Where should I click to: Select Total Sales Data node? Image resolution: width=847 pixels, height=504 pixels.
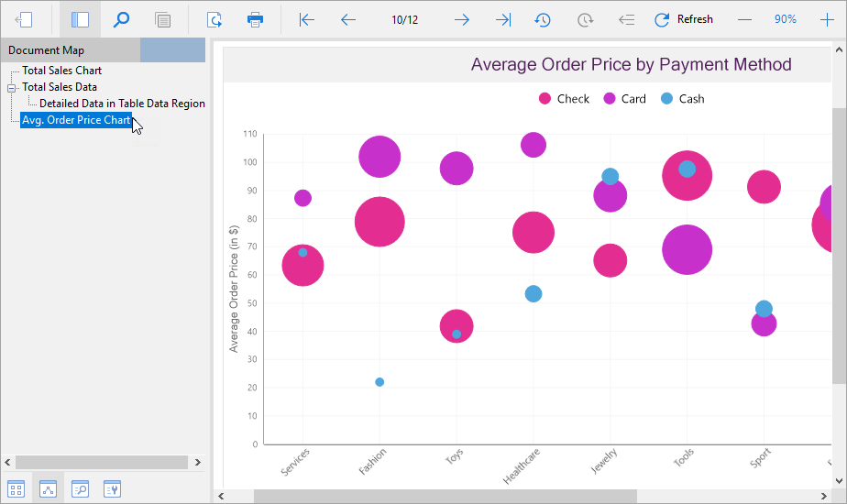click(60, 87)
